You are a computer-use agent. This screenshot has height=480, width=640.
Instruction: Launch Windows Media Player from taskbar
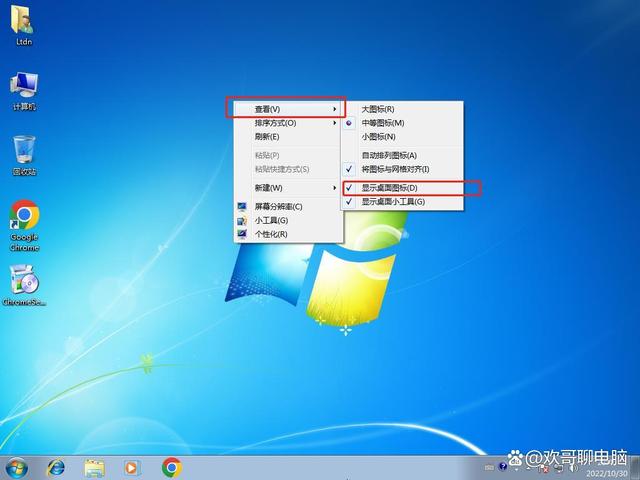(x=132, y=467)
